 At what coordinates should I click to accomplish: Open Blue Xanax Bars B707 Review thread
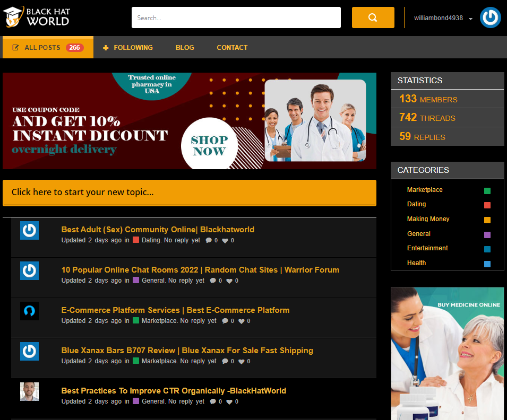pyautogui.click(x=187, y=351)
